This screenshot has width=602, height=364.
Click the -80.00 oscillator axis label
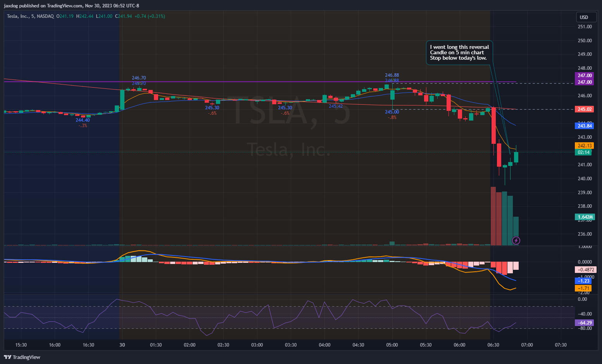tap(584, 328)
